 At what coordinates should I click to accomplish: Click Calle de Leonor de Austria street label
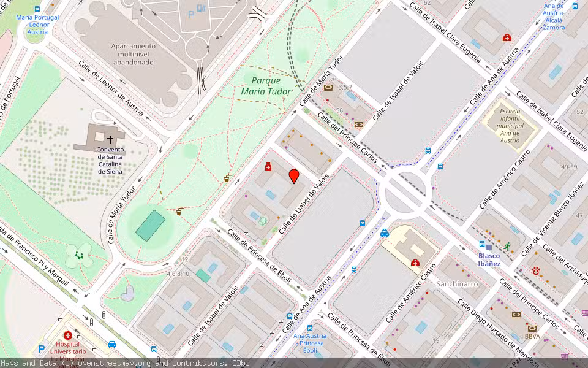pyautogui.click(x=111, y=88)
